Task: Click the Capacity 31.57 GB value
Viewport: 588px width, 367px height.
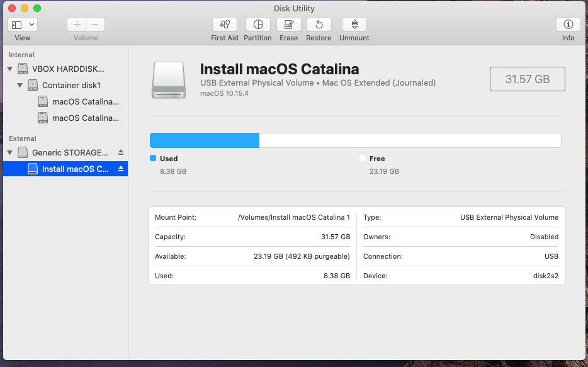Action: coord(336,237)
